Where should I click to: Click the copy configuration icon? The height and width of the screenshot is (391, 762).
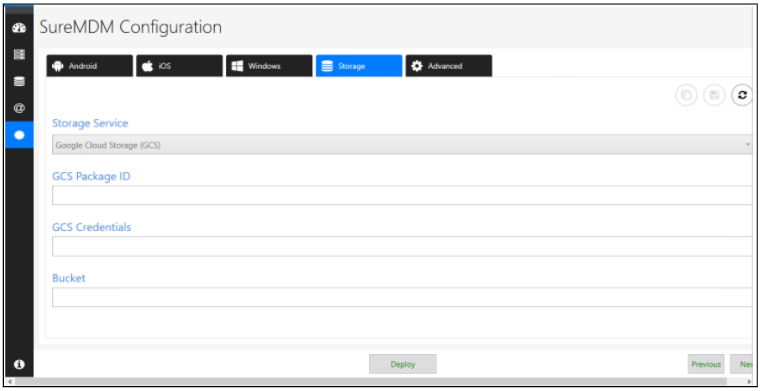(686, 95)
